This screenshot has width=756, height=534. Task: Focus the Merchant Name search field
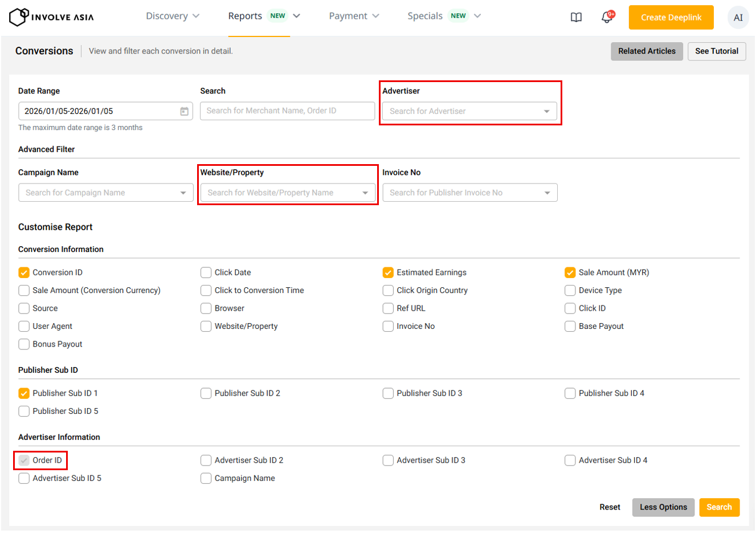pos(287,111)
